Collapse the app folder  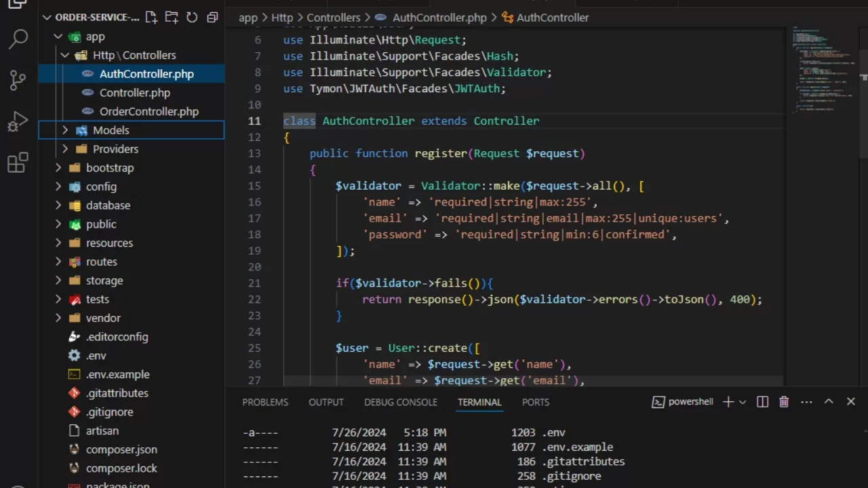(58, 37)
